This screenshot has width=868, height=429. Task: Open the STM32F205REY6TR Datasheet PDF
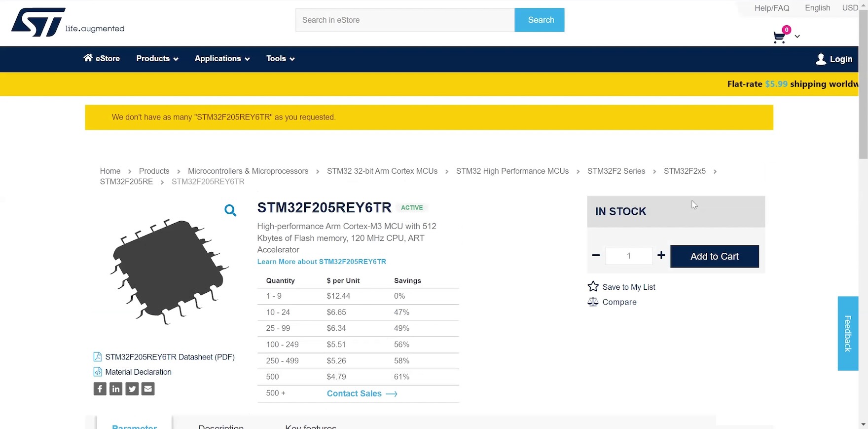pyautogui.click(x=170, y=357)
